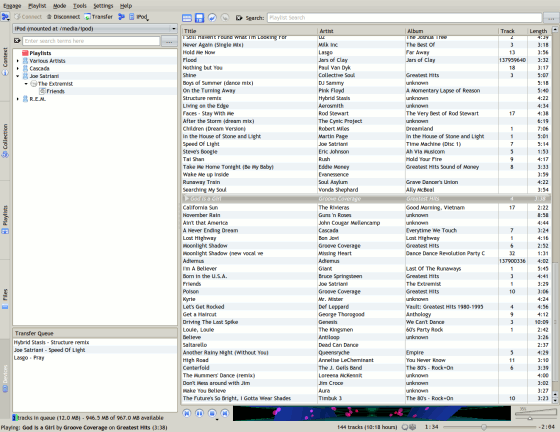This screenshot has height=432, width=560.
Task: Click the Connect device toolbar button
Action: (28, 17)
